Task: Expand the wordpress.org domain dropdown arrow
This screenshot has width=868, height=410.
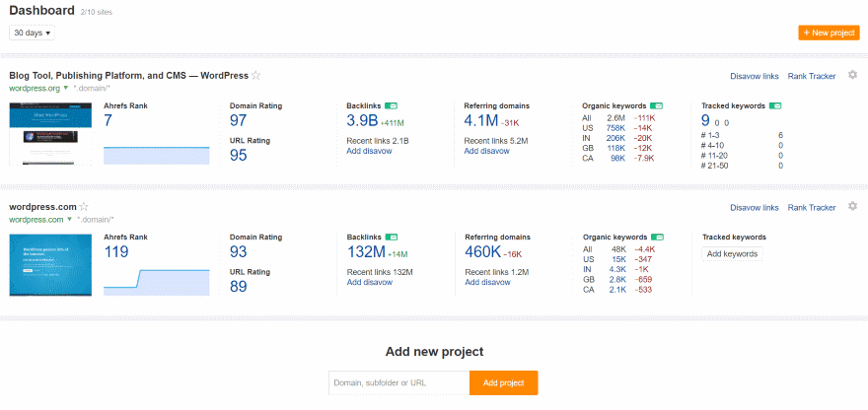Action: (66, 88)
